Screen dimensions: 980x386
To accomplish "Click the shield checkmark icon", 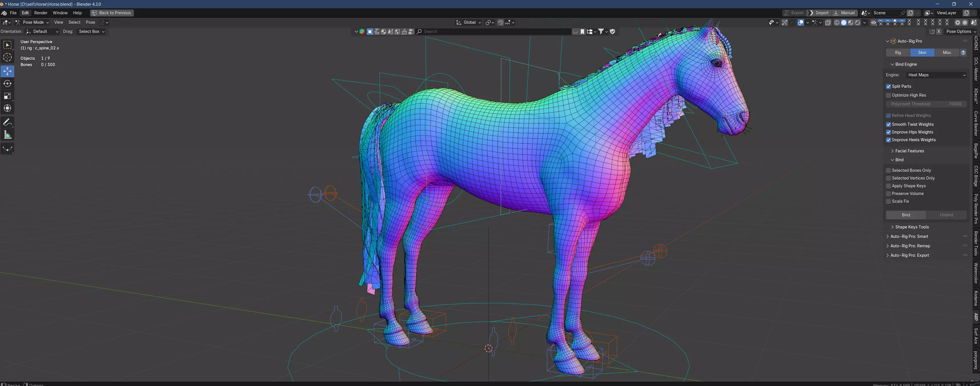I will (612, 32).
